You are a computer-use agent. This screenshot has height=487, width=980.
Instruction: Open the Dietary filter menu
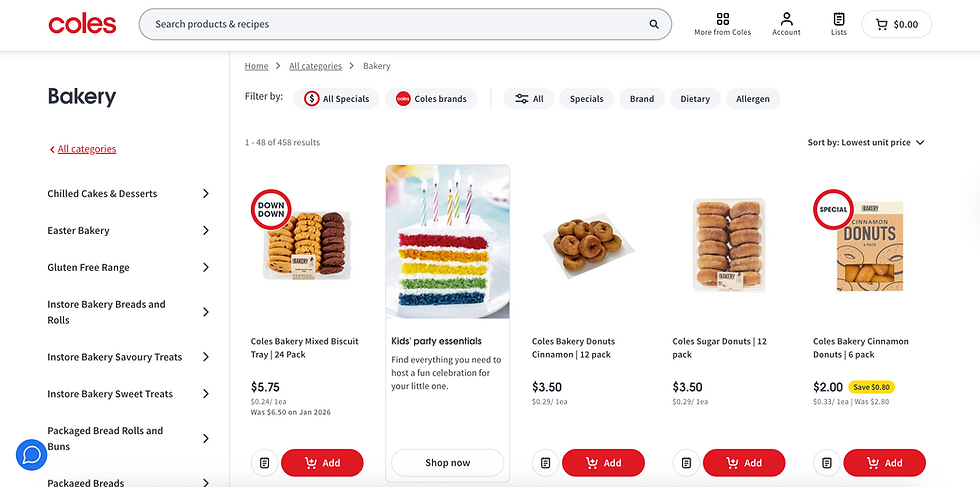[695, 99]
